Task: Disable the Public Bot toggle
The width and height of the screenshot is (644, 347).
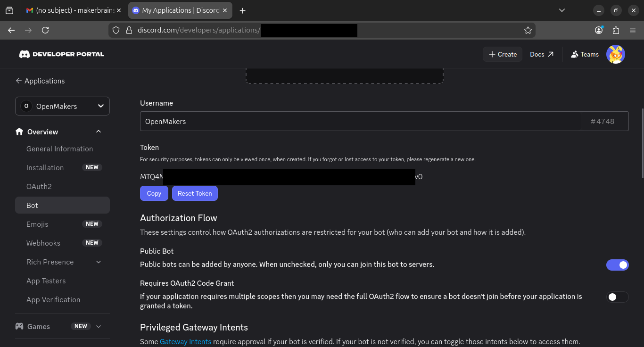Action: (618, 264)
